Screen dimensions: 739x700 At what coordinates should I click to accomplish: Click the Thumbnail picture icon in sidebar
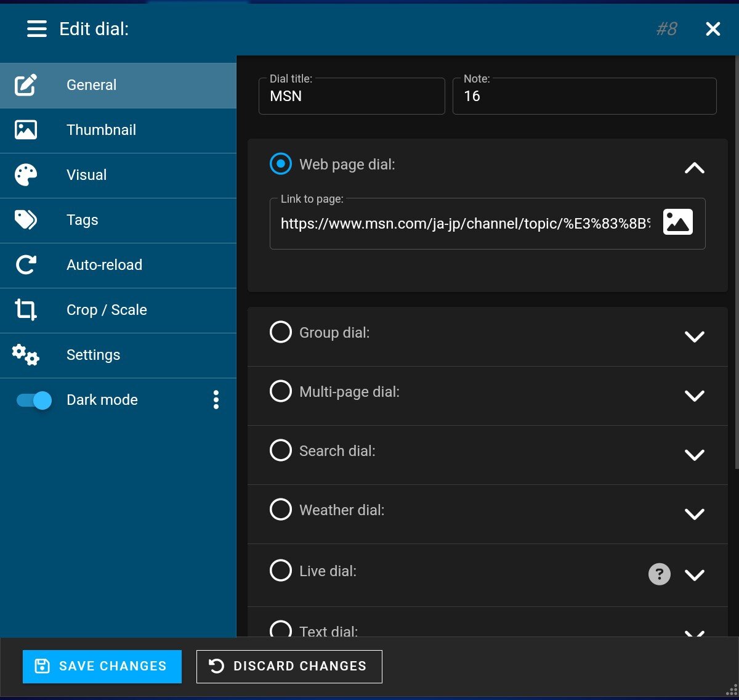tap(26, 130)
